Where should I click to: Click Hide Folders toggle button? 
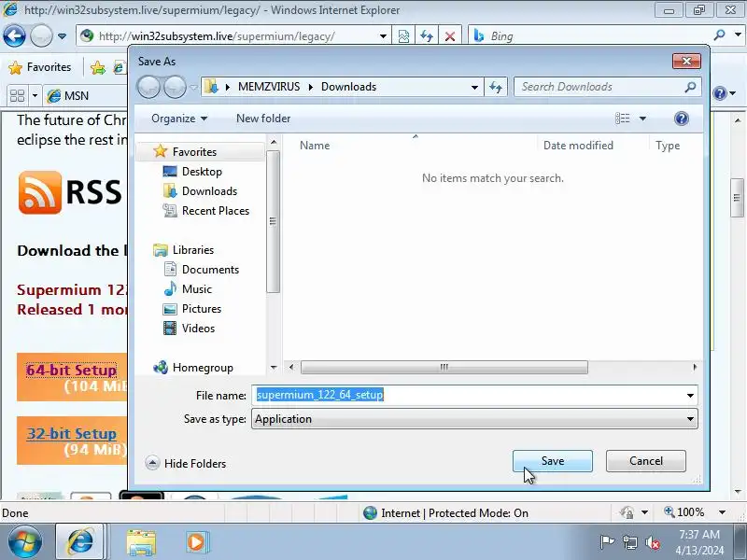point(186,463)
